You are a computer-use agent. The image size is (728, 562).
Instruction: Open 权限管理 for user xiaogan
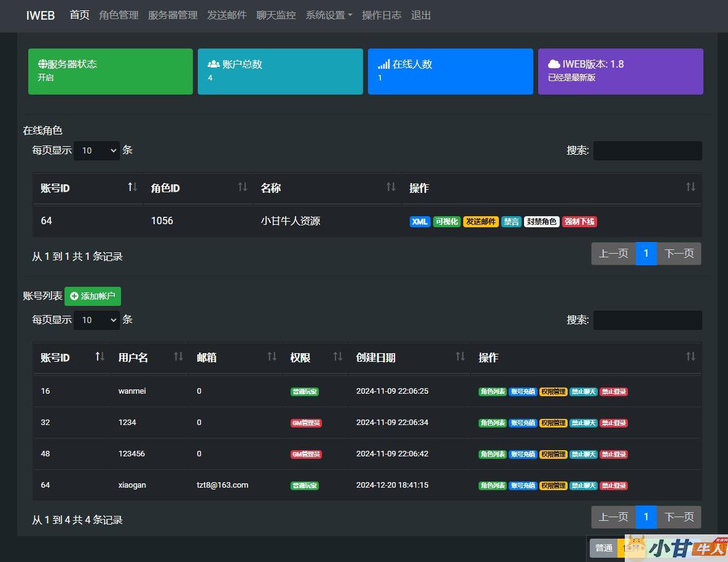click(553, 486)
